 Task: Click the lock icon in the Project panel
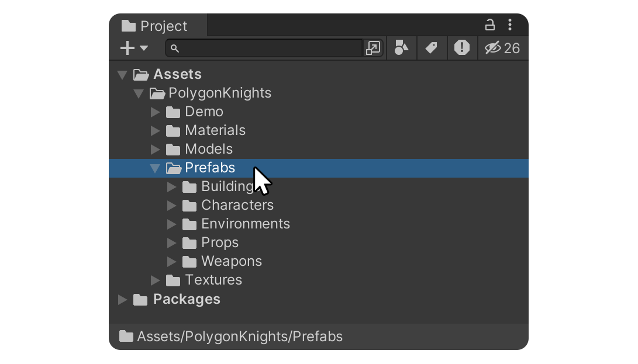[489, 25]
